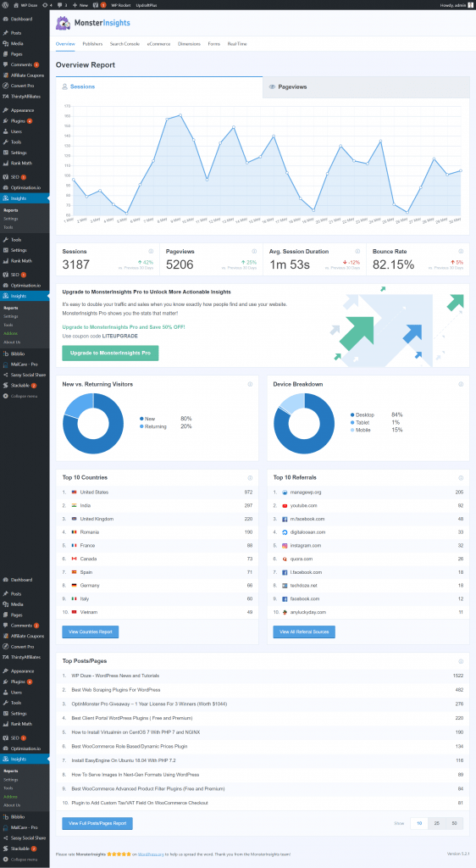Click the info icon on Sessions stat card
The image size is (476, 868).
[151, 251]
